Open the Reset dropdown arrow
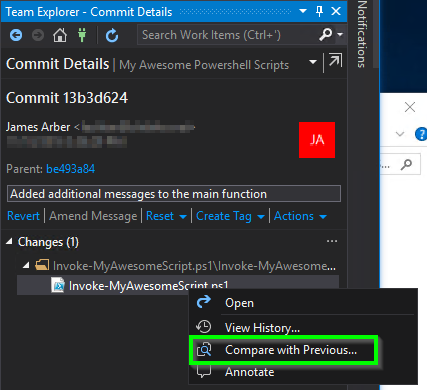The width and height of the screenshot is (427, 390). [183, 217]
